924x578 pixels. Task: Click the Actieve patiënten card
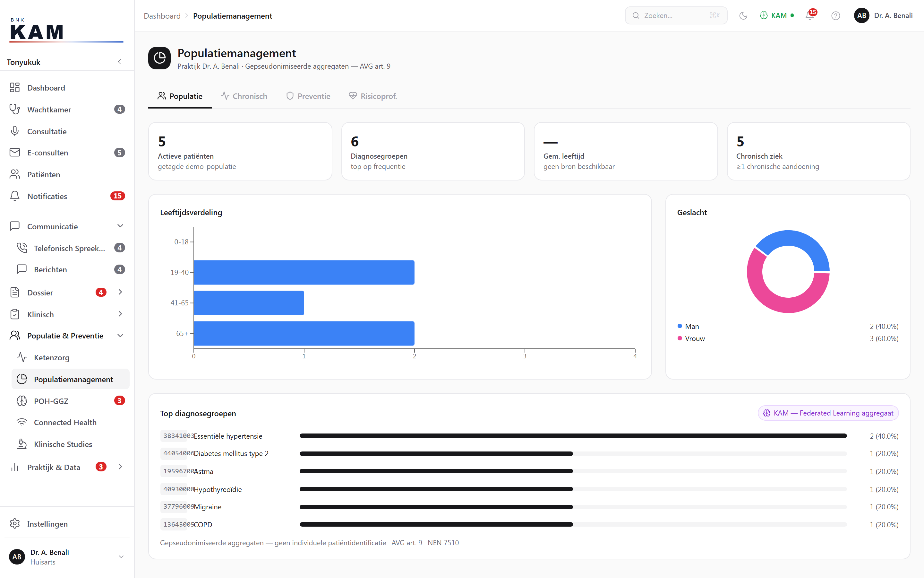240,151
